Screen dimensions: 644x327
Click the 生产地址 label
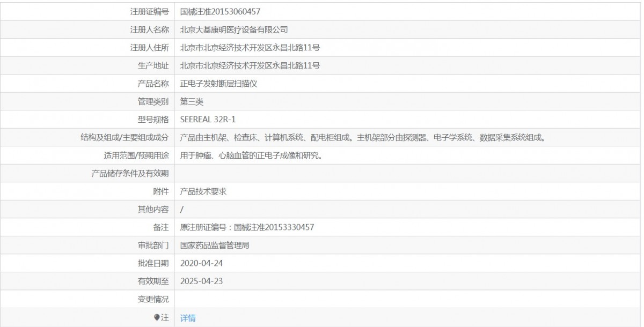153,66
